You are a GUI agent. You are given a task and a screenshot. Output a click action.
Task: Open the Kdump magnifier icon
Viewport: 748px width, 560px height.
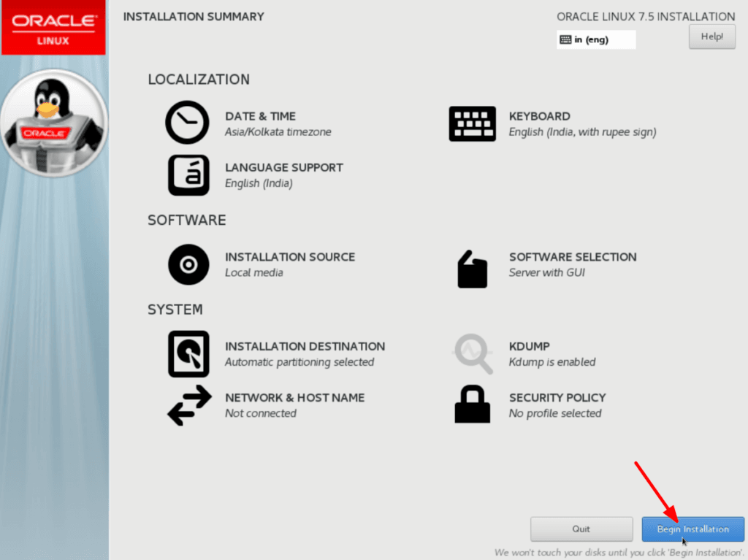coord(473,353)
